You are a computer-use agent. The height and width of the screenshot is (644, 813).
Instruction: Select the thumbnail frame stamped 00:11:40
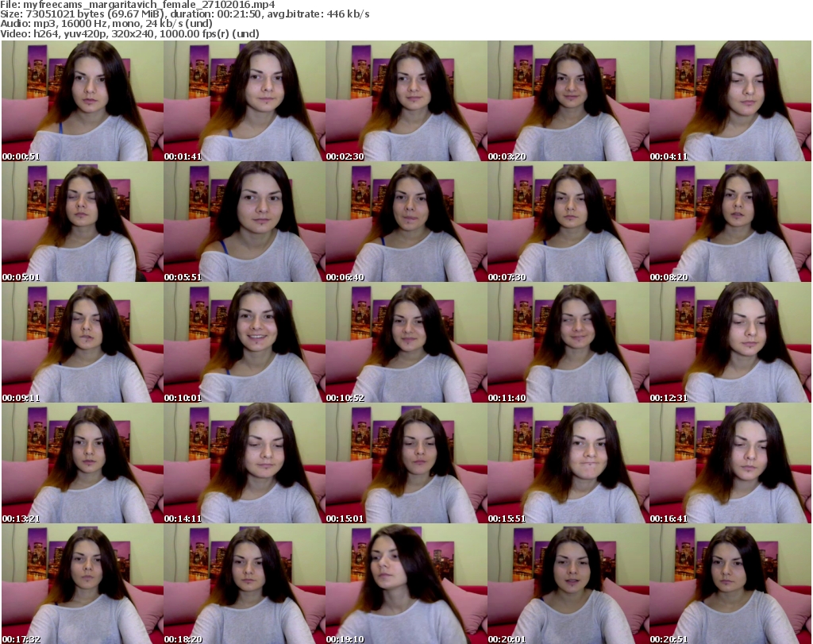568,342
